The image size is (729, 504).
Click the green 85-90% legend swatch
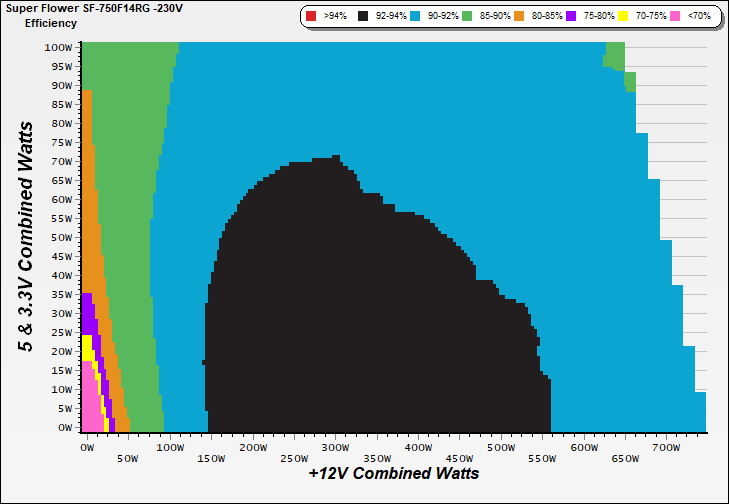(x=471, y=17)
